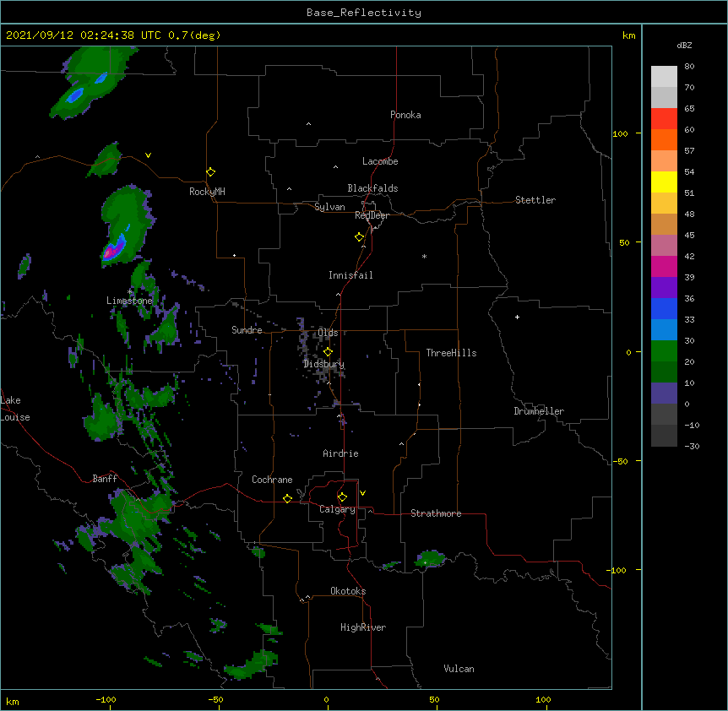Click the Lake Louise label
The image size is (728, 711).
[x=15, y=409]
